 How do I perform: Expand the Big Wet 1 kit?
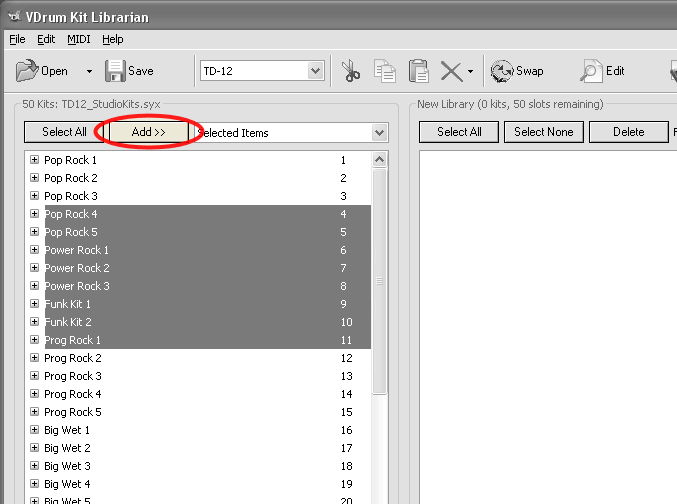[x=34, y=430]
